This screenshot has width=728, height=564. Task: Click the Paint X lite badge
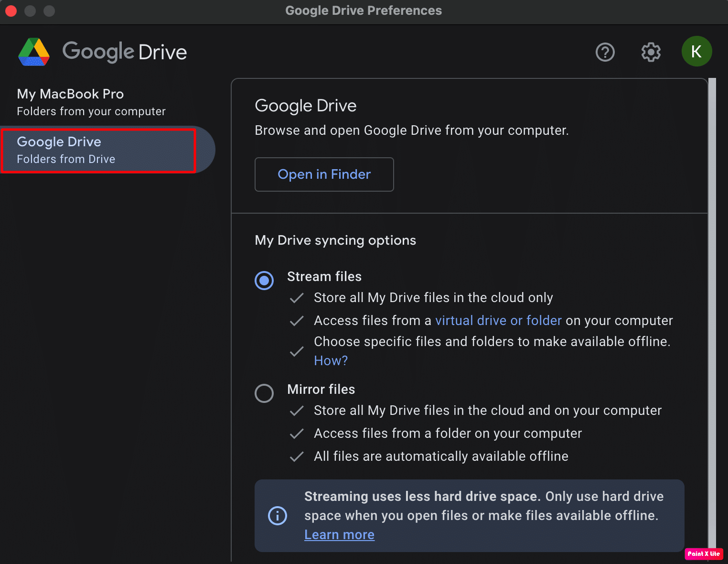click(703, 553)
